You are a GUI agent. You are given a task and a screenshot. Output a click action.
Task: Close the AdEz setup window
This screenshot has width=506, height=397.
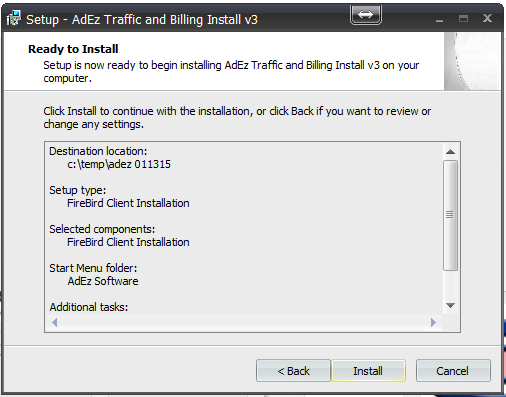coord(487,18)
